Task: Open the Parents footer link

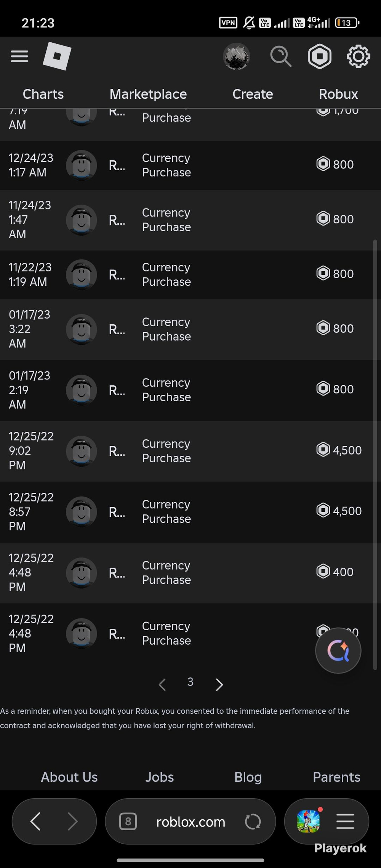Action: [x=336, y=777]
